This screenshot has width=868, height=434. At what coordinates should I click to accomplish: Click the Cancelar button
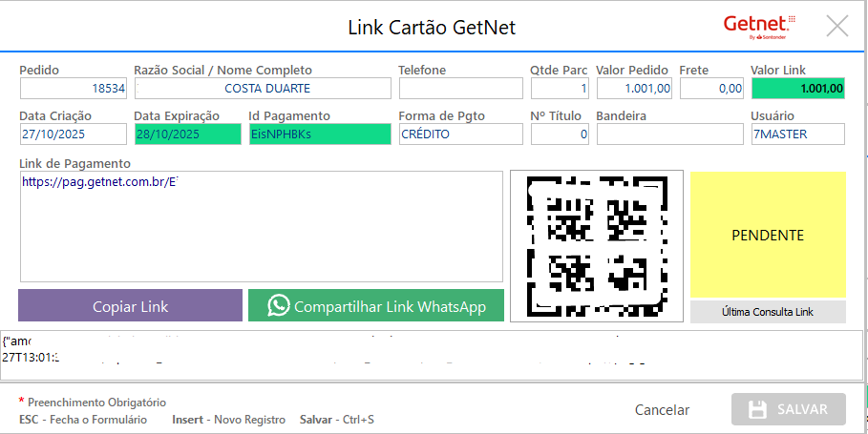[662, 409]
